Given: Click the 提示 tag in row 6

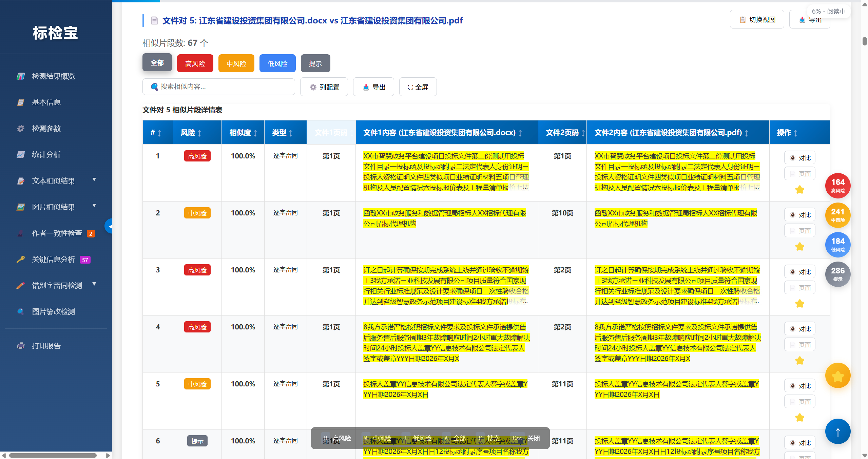Looking at the screenshot, I should pyautogui.click(x=197, y=441).
